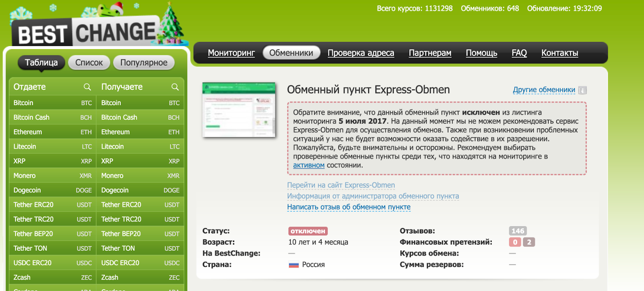The height and width of the screenshot is (291, 644).
Task: Open the Контакты menu item
Action: pyautogui.click(x=560, y=53)
